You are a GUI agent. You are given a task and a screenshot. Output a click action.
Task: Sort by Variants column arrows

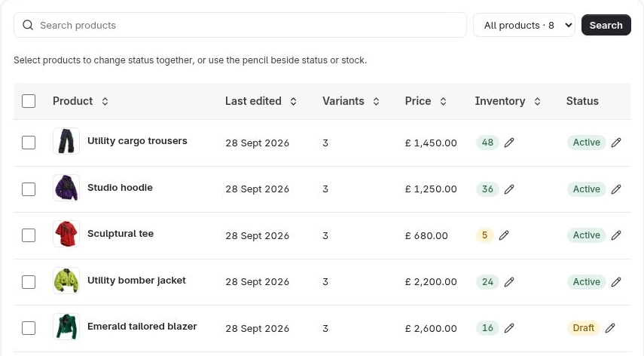376,102
